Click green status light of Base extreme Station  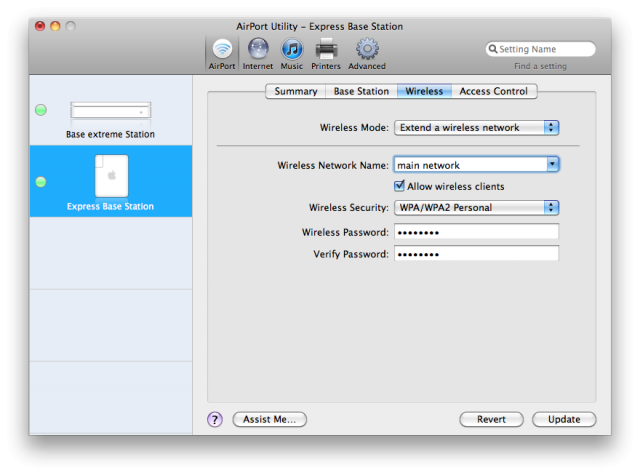pos(41,110)
